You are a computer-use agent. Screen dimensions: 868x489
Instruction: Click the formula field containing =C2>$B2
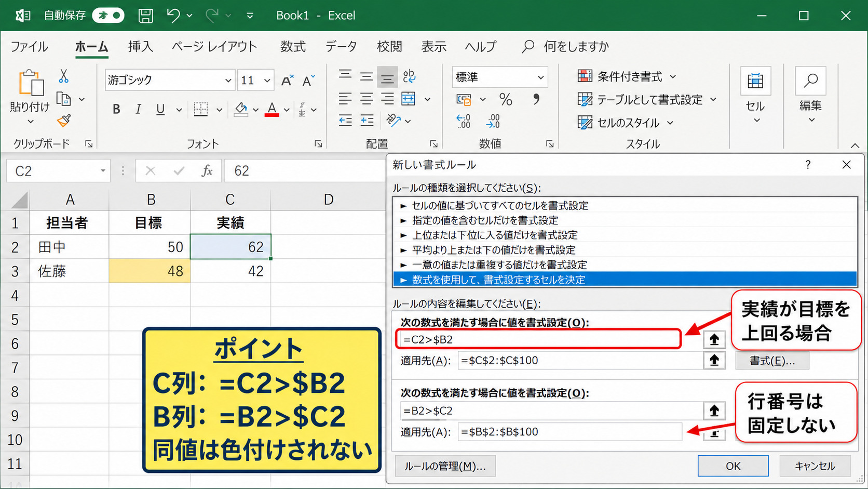[538, 339]
